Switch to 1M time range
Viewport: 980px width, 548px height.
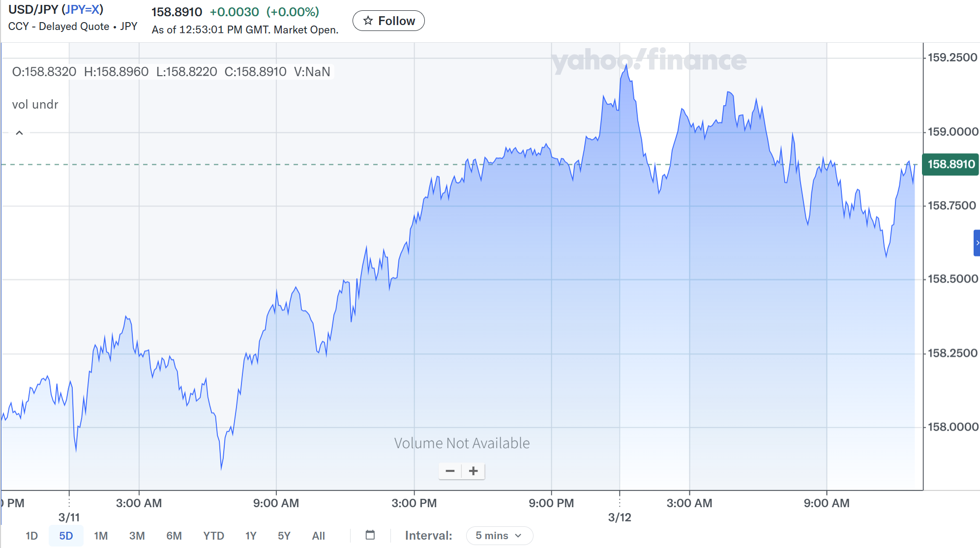coord(101,536)
